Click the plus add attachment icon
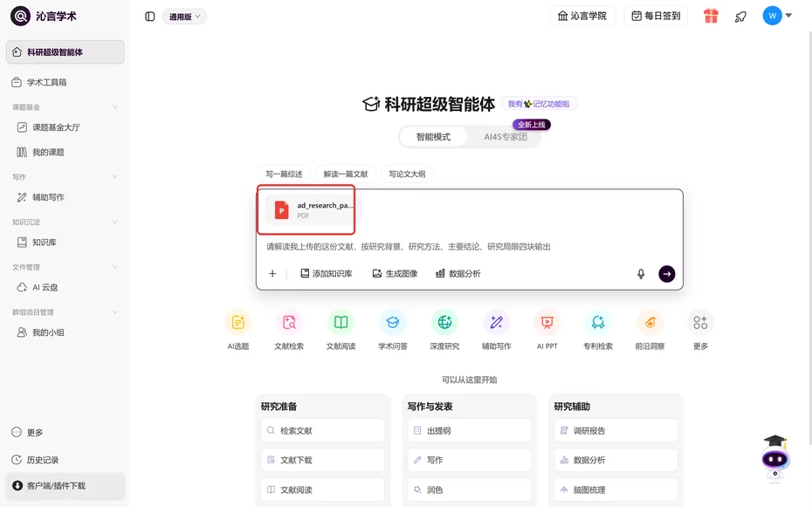Image resolution: width=812 pixels, height=507 pixels. pyautogui.click(x=272, y=274)
